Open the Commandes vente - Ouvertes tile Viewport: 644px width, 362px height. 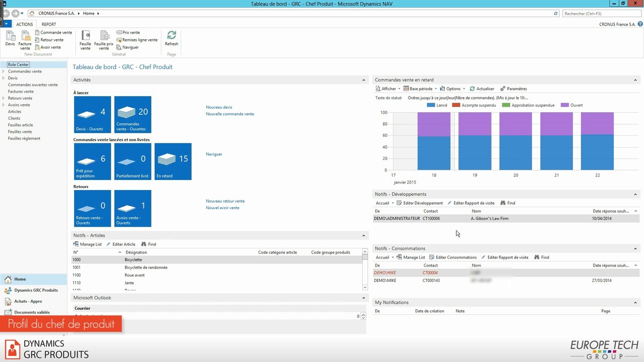point(133,115)
